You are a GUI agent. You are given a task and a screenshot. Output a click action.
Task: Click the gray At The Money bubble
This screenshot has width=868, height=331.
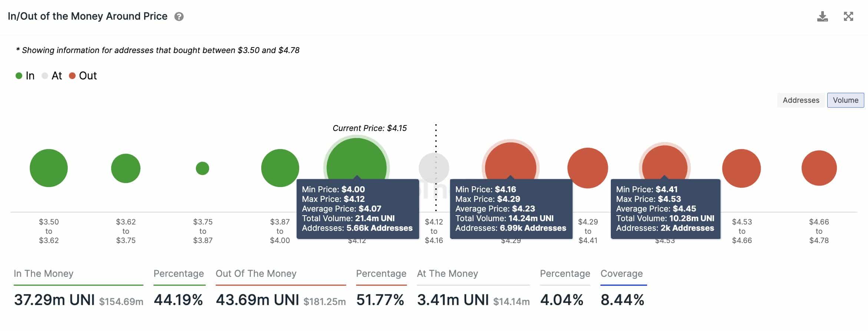pyautogui.click(x=434, y=168)
